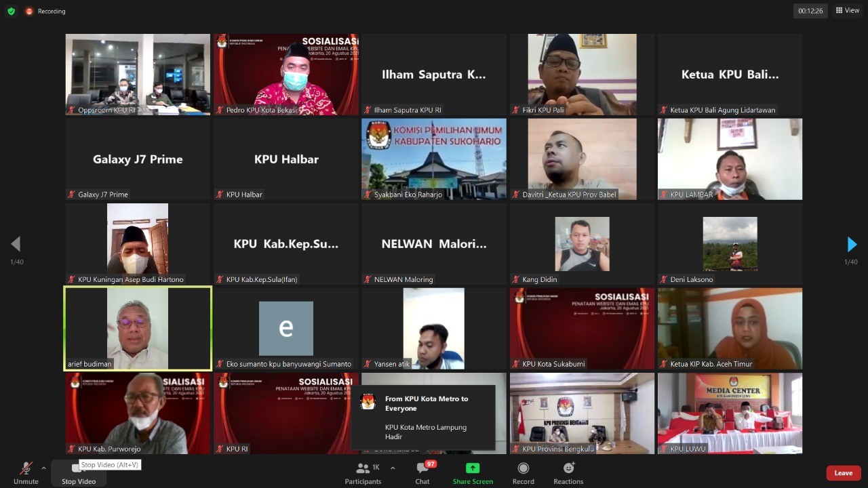Leave the meeting
Image resolution: width=868 pixels, height=488 pixels.
click(x=843, y=473)
